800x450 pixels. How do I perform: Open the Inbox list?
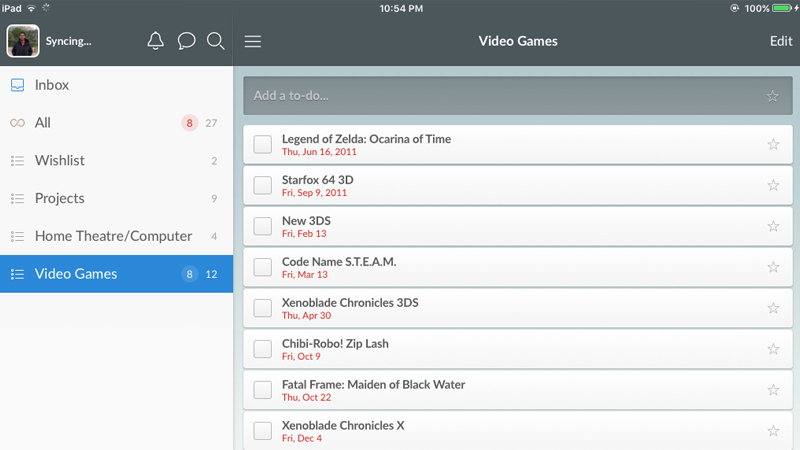(x=116, y=85)
